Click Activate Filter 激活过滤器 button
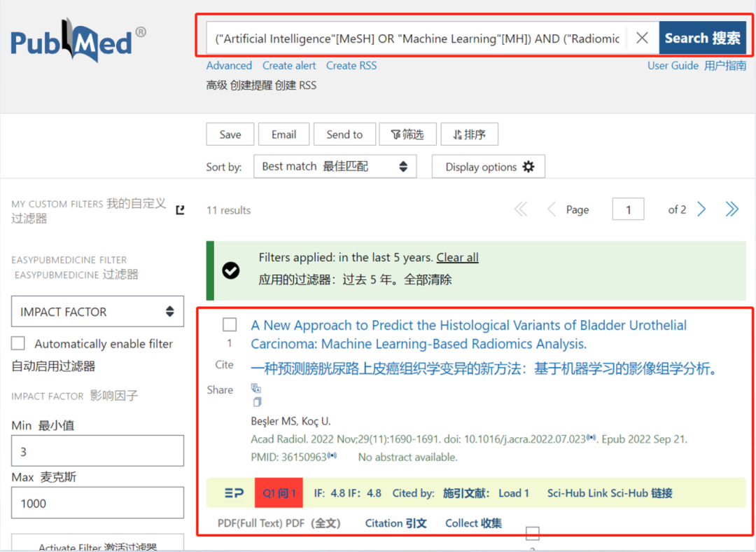The image size is (756, 552). [97, 544]
